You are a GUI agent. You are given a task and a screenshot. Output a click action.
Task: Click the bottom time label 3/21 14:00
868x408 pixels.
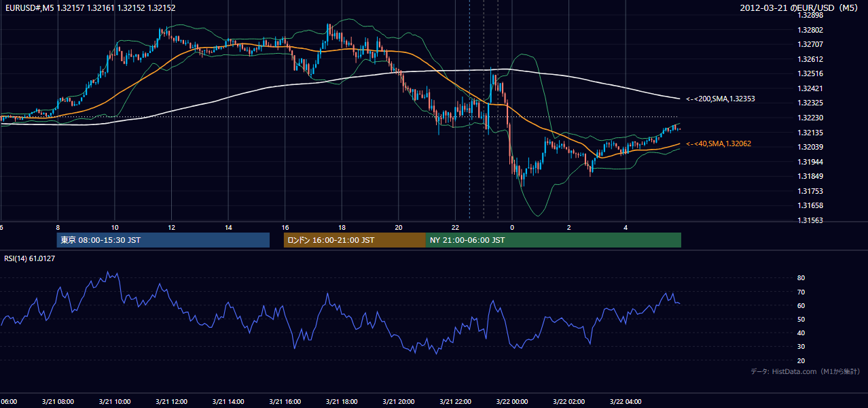228,401
